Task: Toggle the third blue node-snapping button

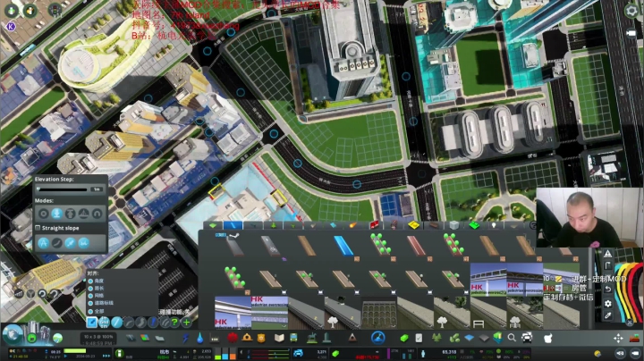Action: click(71, 243)
